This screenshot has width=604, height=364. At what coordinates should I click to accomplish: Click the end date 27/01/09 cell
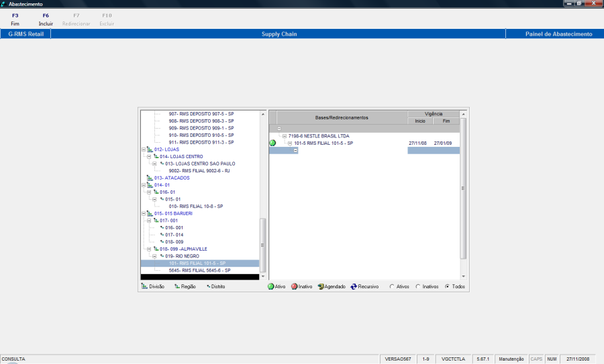tap(443, 143)
